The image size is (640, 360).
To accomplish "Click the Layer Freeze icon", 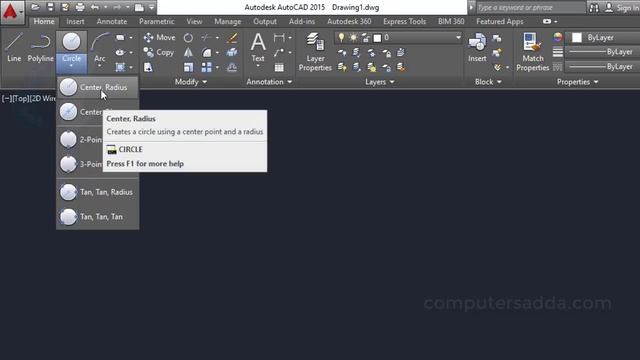I will click(371, 53).
